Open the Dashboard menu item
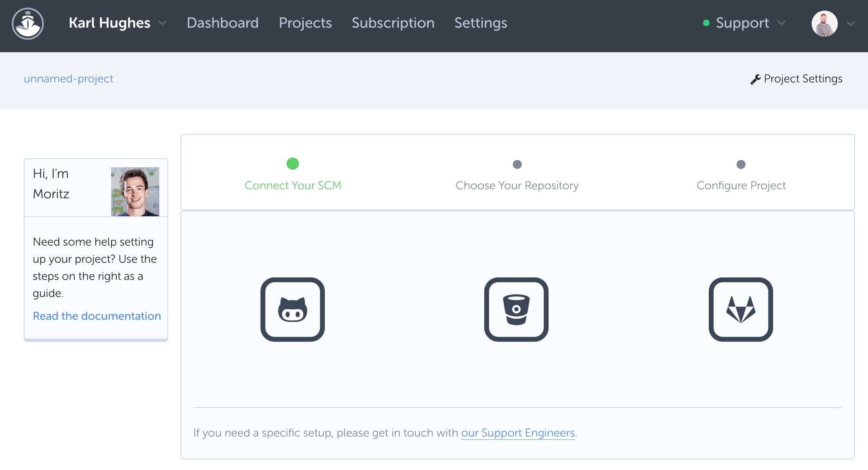Image resolution: width=868 pixels, height=470 pixels. point(223,23)
